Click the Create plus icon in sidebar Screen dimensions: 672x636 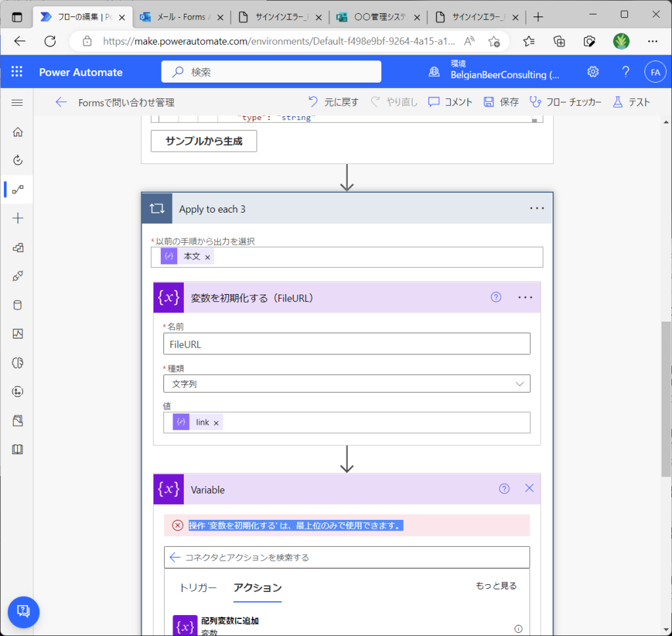pos(18,218)
